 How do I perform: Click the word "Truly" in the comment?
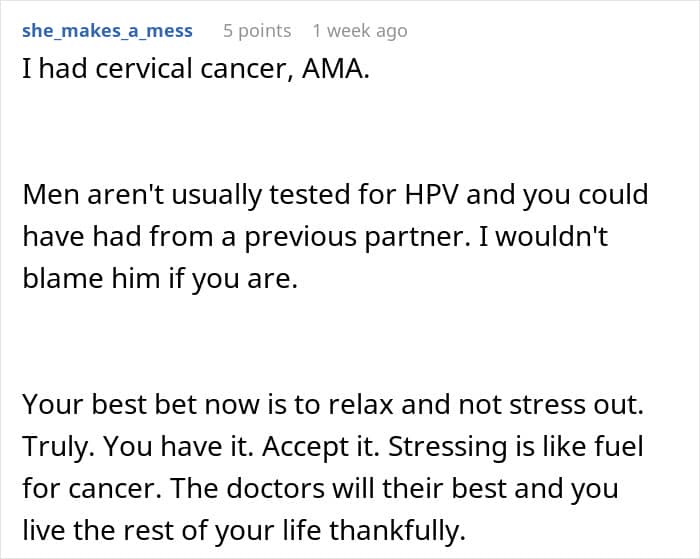point(55,447)
